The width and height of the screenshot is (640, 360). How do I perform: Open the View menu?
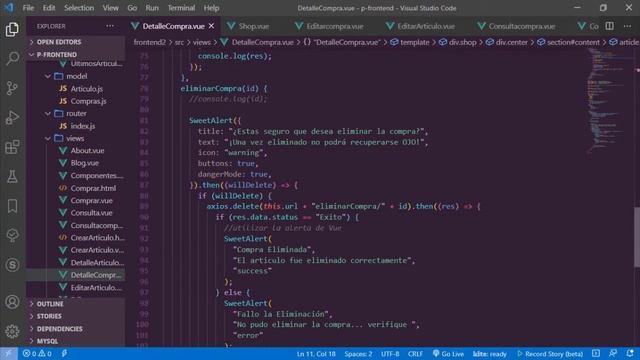tap(110, 8)
